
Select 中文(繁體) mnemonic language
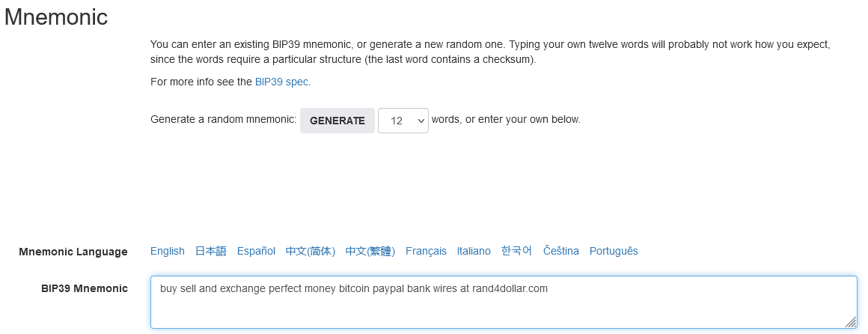pyautogui.click(x=370, y=251)
